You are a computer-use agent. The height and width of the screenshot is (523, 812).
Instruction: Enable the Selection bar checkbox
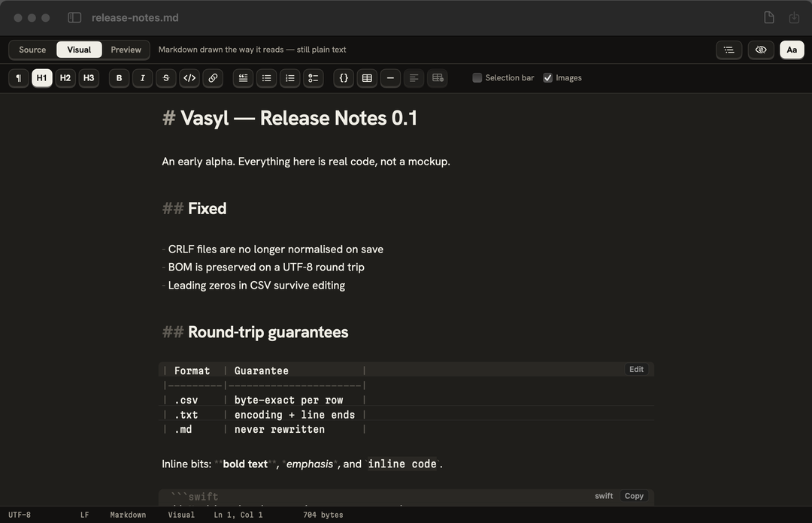[x=477, y=77]
